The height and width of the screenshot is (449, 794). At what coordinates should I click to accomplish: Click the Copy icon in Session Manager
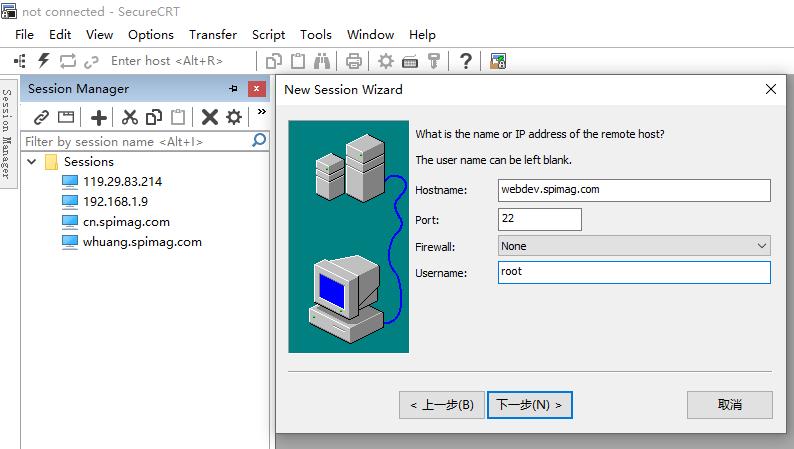[154, 117]
